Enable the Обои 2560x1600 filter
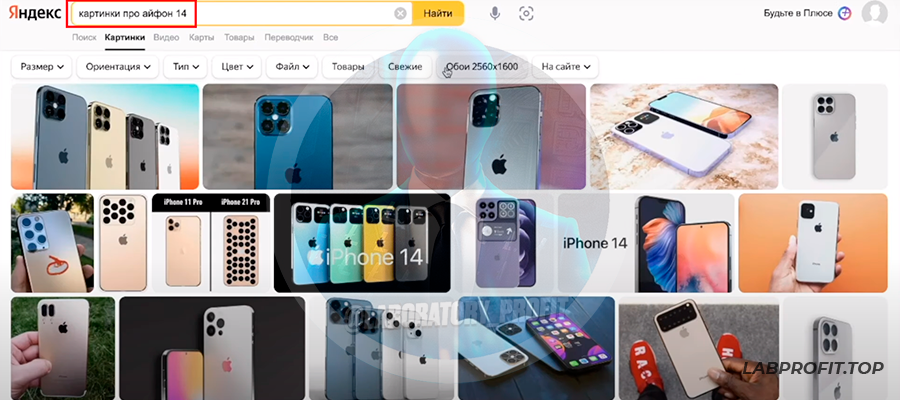The width and height of the screenshot is (900, 400). coord(482,67)
